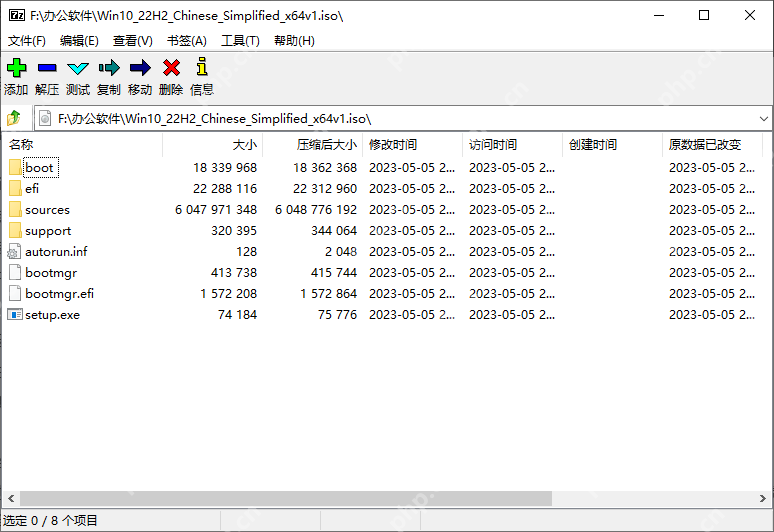This screenshot has width=774, height=532.
Task: Sort by 压缩后大小 packed size column
Action: click(x=312, y=145)
